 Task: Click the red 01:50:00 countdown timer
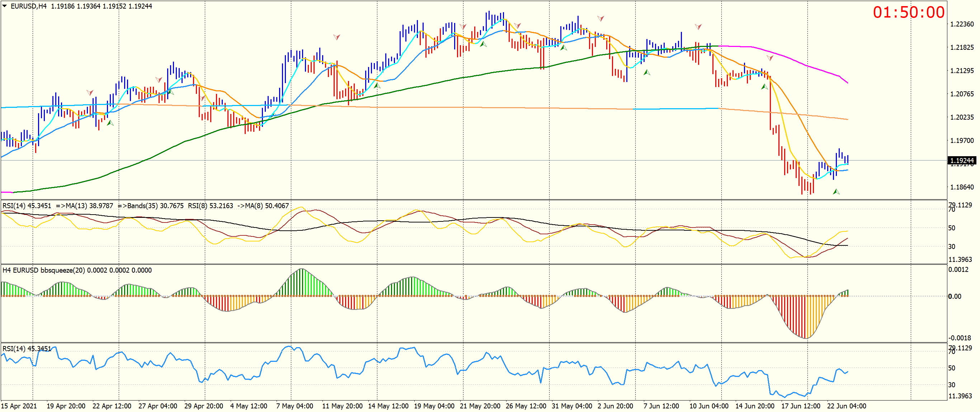coord(908,12)
